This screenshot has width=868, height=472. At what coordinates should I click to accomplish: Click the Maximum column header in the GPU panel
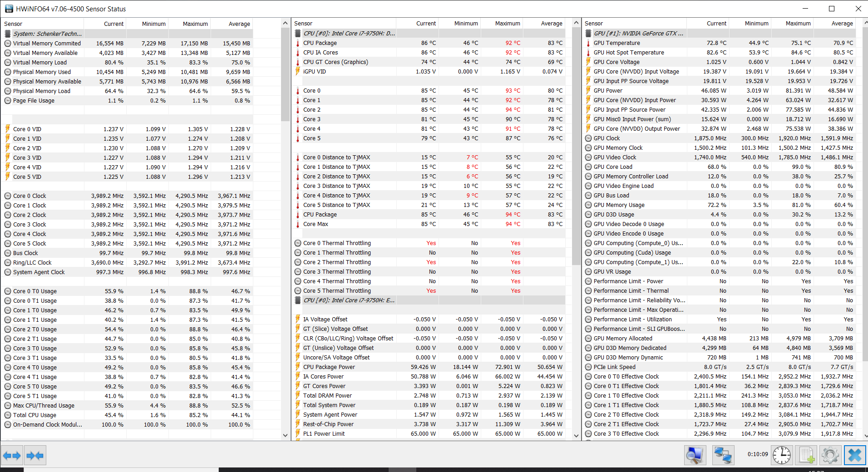click(x=793, y=23)
